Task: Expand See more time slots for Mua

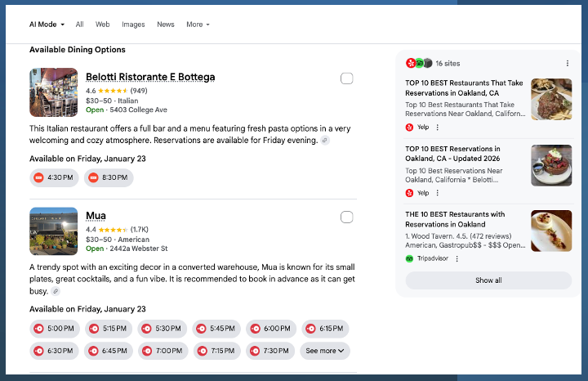Action: point(325,351)
